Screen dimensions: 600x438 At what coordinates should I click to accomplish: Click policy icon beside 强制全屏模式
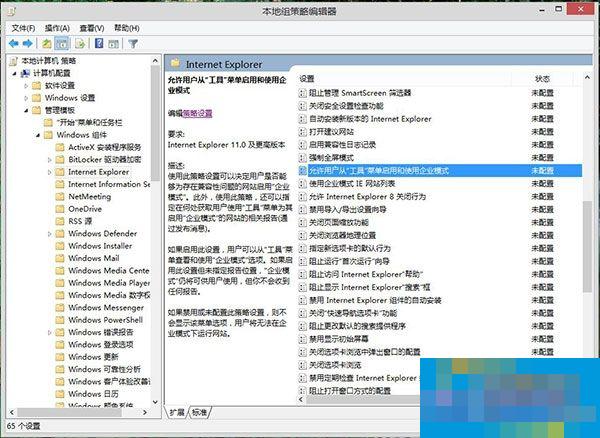pyautogui.click(x=303, y=158)
